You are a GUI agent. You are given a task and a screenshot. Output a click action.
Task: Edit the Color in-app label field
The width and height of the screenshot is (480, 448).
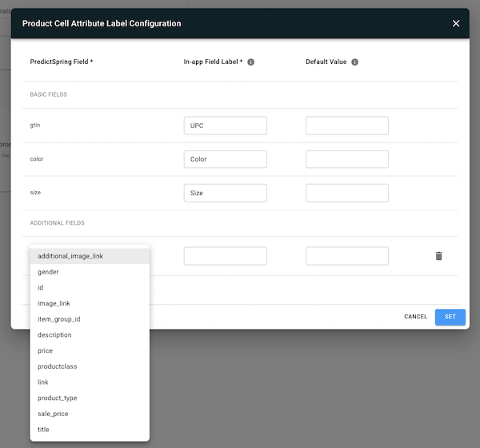226,159
